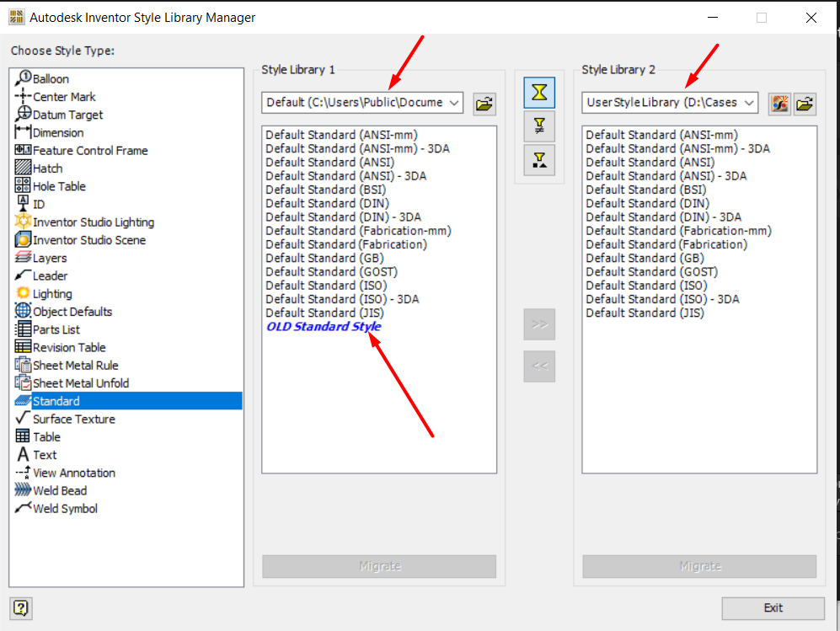Click the 'create new style library' icon
The width and height of the screenshot is (840, 631).
[x=779, y=103]
